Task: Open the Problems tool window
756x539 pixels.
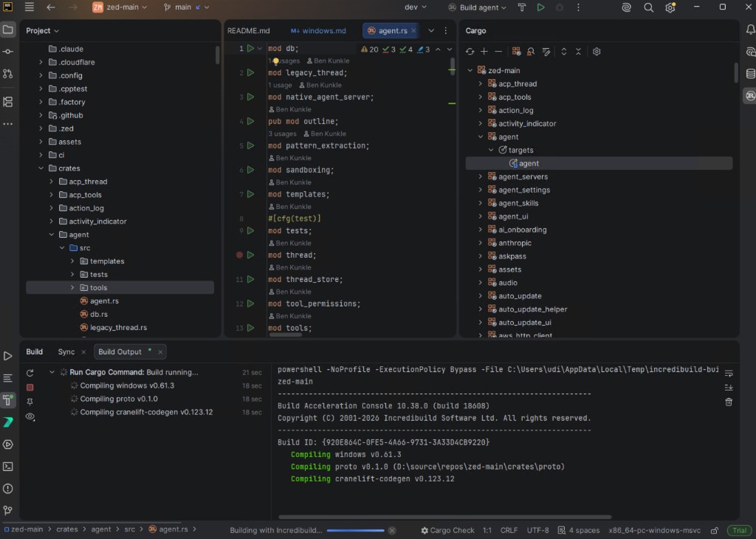Action: pos(7,488)
